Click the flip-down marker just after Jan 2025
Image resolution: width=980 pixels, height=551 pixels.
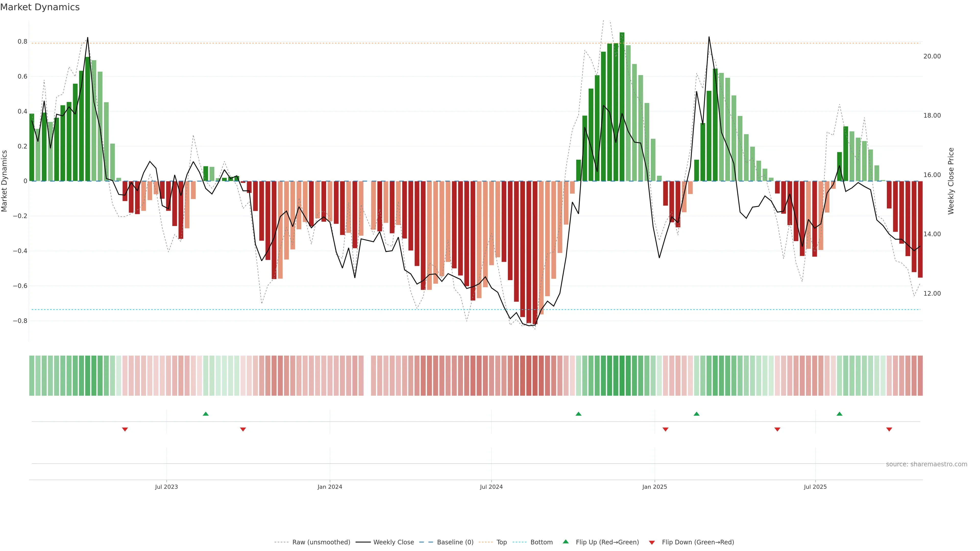coord(665,429)
